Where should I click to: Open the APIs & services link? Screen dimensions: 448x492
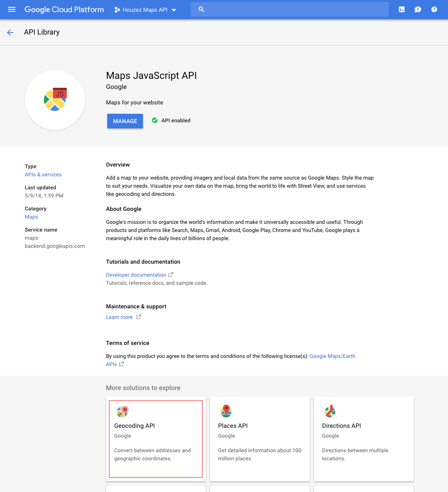(43, 175)
